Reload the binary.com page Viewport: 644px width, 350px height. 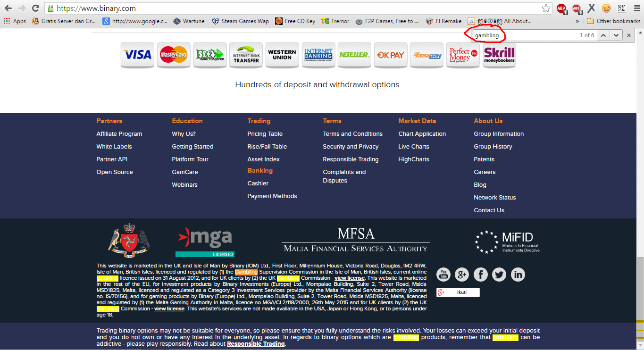point(35,8)
